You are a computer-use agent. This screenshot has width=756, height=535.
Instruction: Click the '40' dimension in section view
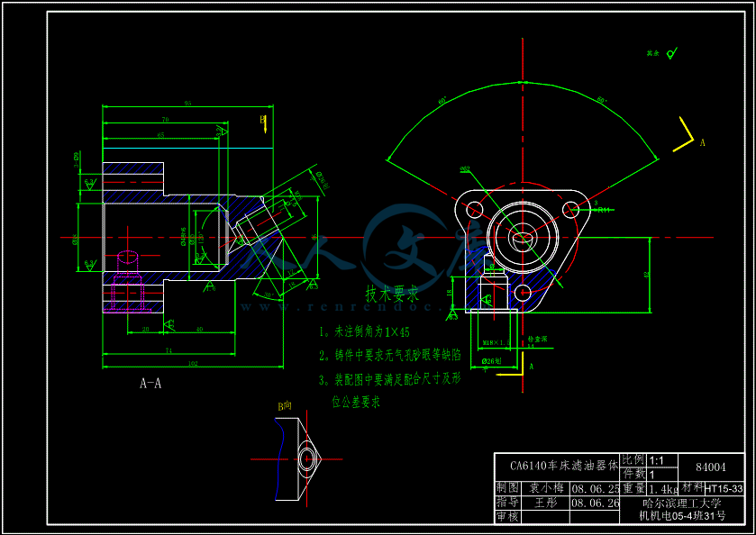tap(199, 330)
